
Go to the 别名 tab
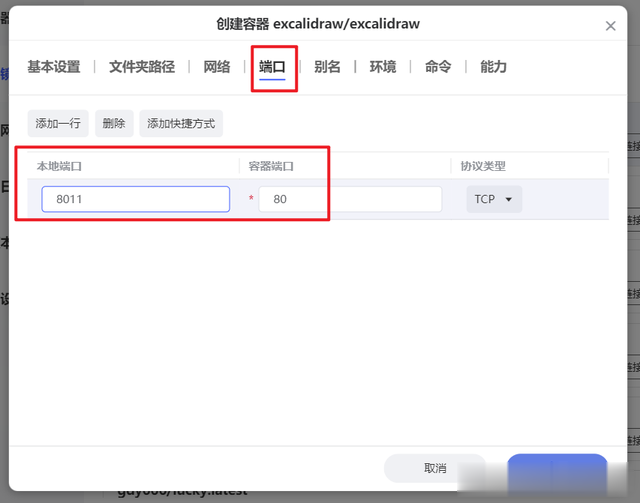(327, 67)
